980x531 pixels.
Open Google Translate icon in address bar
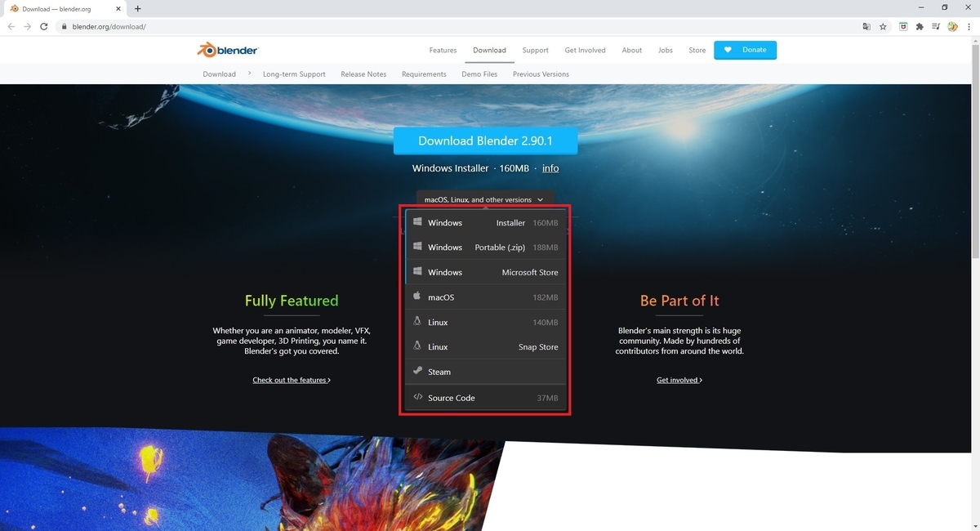[866, 26]
